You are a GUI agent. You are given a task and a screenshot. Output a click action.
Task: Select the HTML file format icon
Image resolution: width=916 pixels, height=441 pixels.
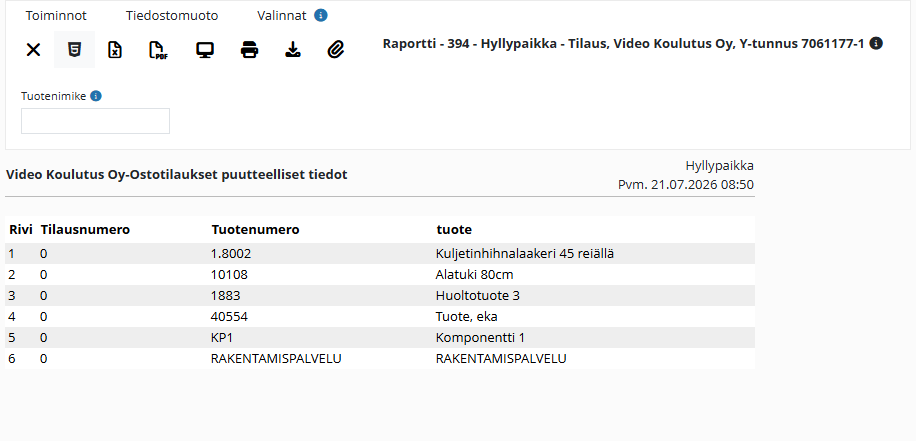(74, 50)
